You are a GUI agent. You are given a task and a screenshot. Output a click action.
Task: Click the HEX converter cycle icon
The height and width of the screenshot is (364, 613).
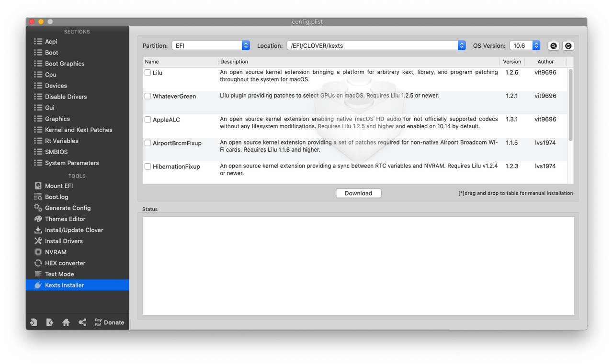[x=38, y=263]
